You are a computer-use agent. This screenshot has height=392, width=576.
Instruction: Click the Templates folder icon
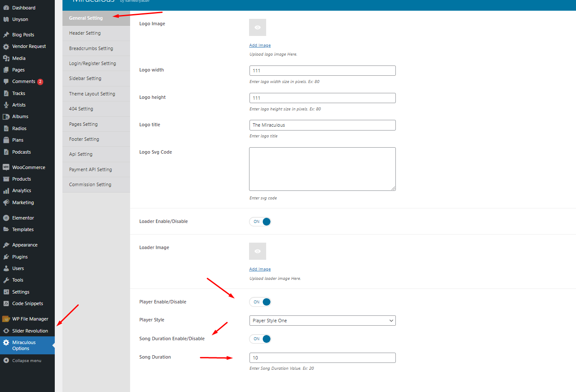(x=6, y=229)
